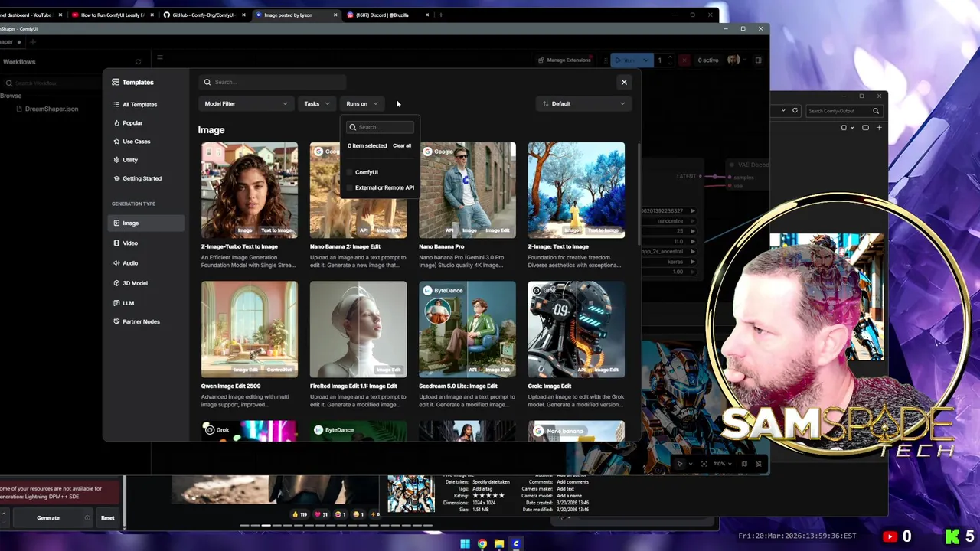Select DreamShaper.json in Workflows list
The height and width of the screenshot is (551, 980).
coord(51,109)
